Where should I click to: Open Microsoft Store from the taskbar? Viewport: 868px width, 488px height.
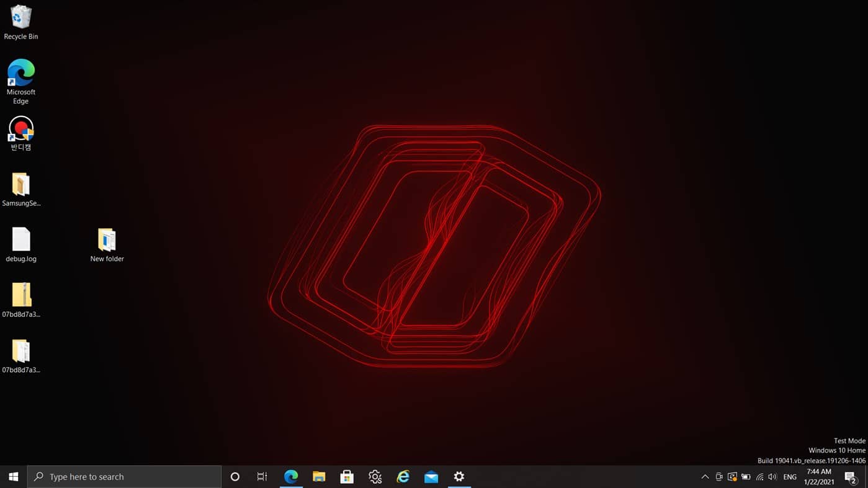tap(347, 476)
